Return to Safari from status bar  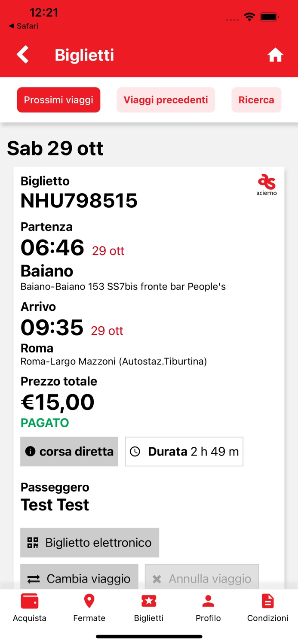tap(24, 26)
